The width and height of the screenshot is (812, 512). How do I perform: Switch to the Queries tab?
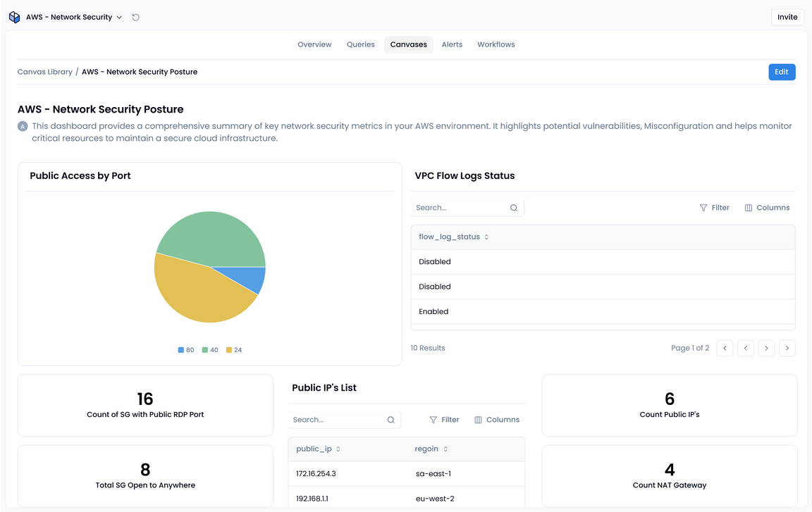pos(360,44)
